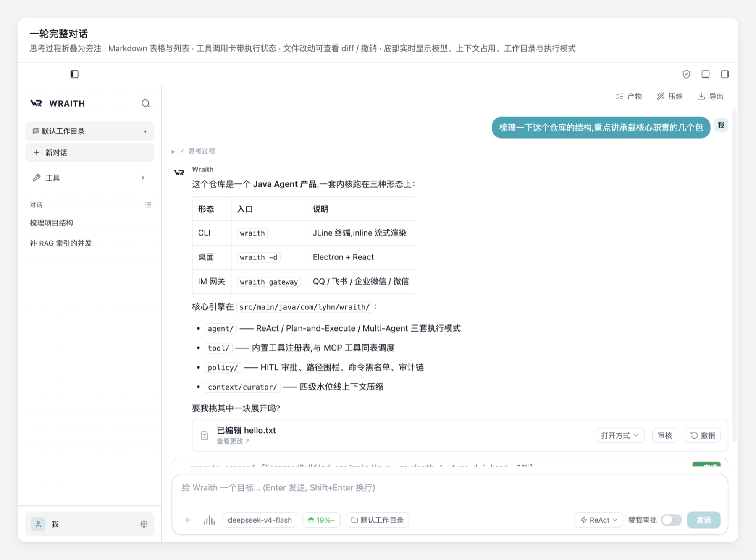This screenshot has width=756, height=560.
Task: Click the shield security icon
Action: (686, 74)
